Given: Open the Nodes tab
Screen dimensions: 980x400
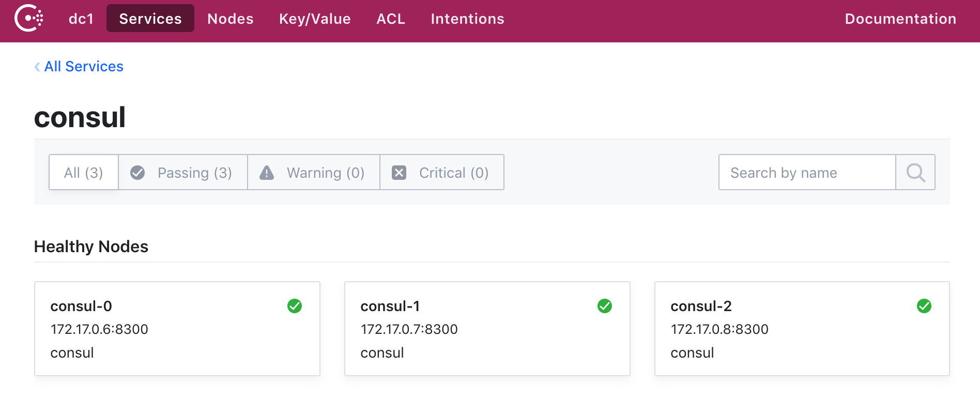Looking at the screenshot, I should pos(231,19).
